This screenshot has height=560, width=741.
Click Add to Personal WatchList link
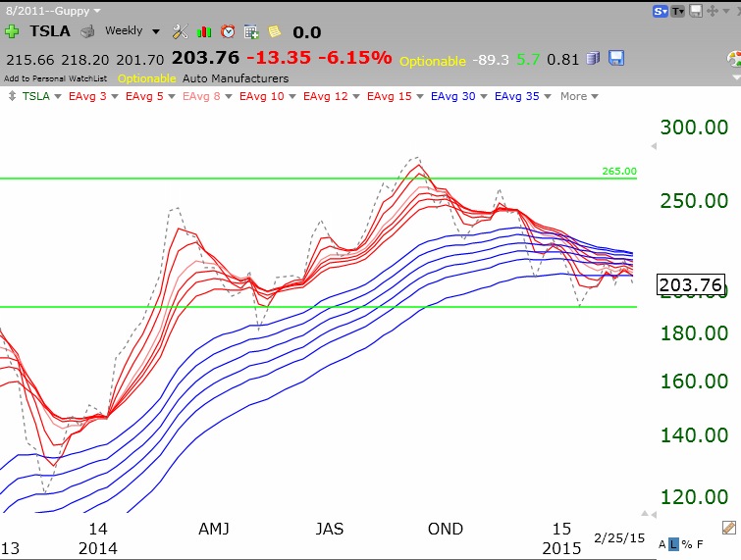[x=55, y=78]
